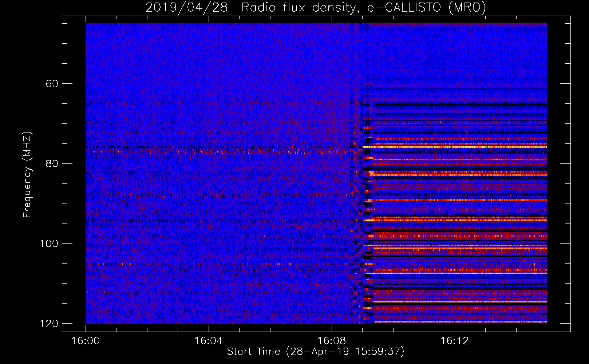
Task: Click the 16:08 time tick label
Action: coord(332,341)
